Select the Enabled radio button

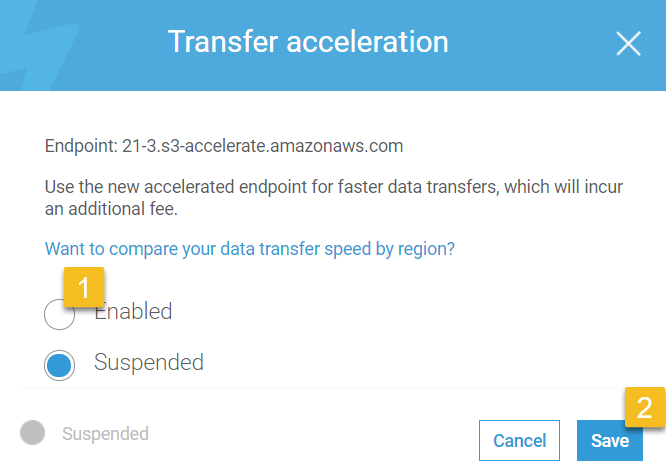(x=59, y=315)
